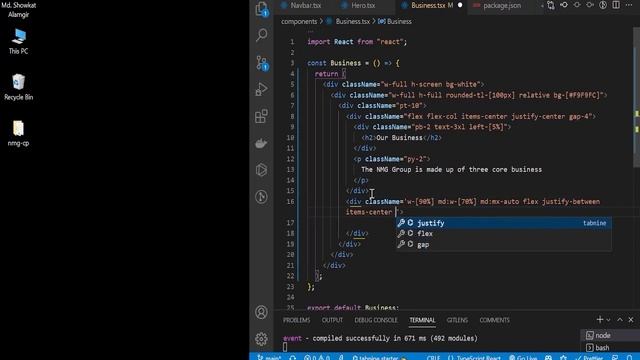
Task: Click the components breadcrumb
Action: 299,21
